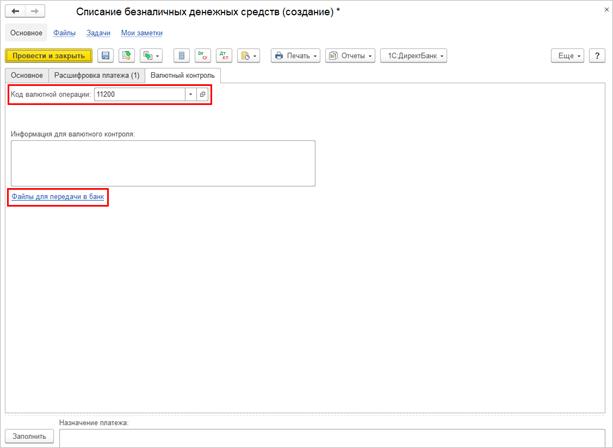
Task: Click the Информация для валютного контроля text area
Action: [163, 162]
